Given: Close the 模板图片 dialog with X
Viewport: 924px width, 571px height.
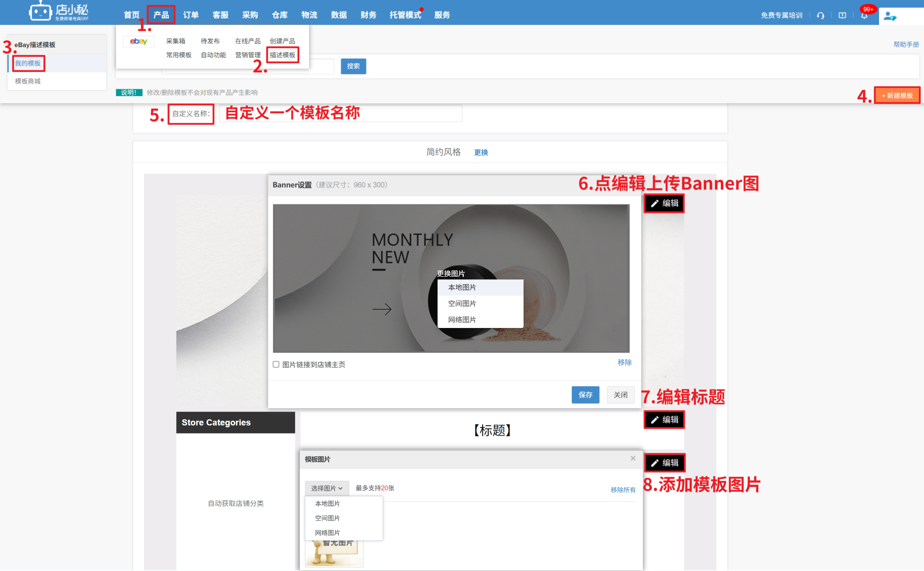Looking at the screenshot, I should (632, 458).
